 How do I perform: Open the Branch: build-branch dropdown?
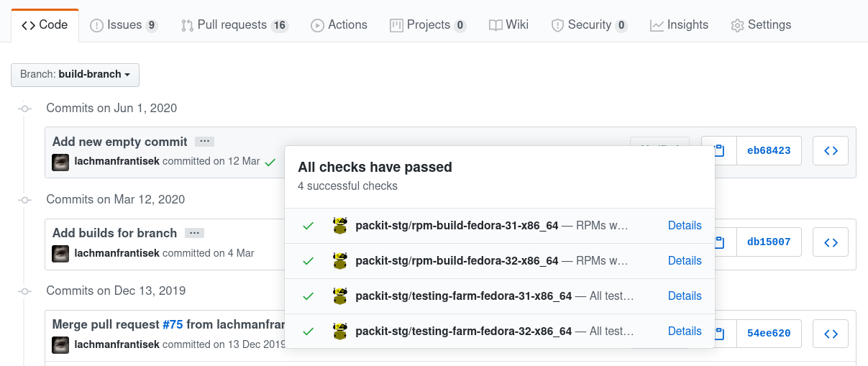75,75
